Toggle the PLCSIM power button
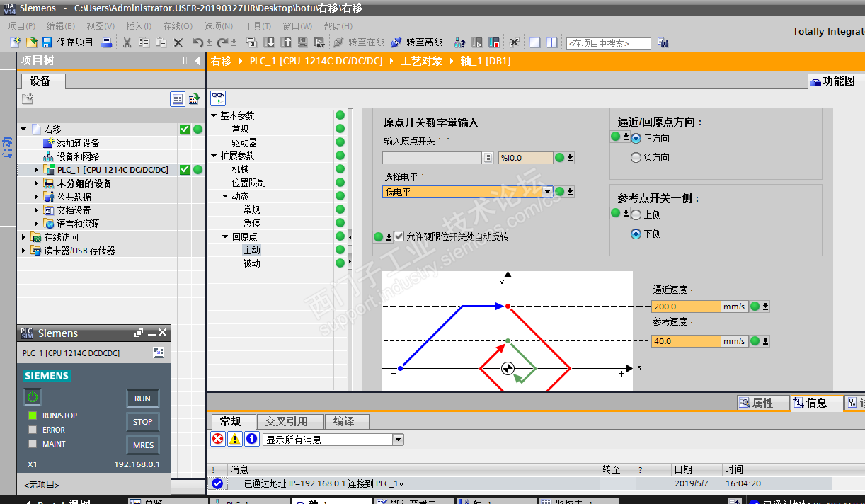Image resolution: width=865 pixels, height=504 pixels. tap(33, 397)
